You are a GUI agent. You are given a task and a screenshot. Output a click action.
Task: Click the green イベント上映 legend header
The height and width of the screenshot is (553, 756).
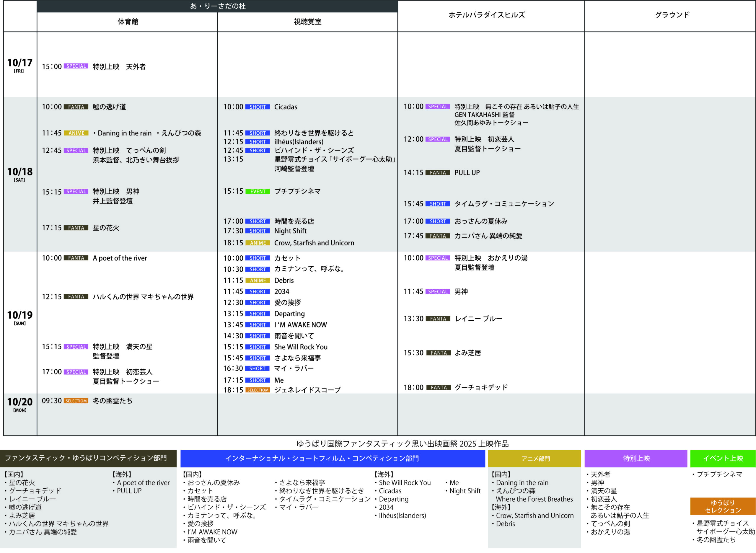coord(723,459)
